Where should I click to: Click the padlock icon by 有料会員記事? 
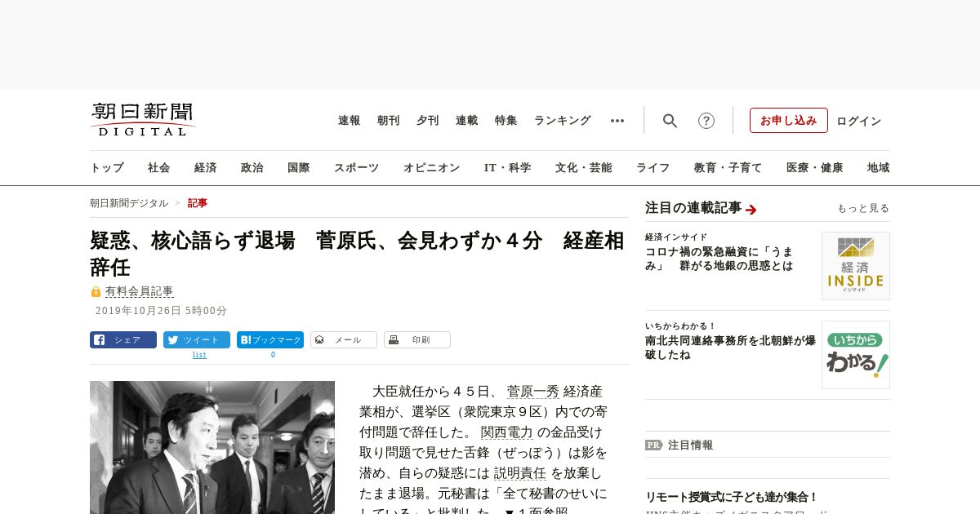pos(96,291)
